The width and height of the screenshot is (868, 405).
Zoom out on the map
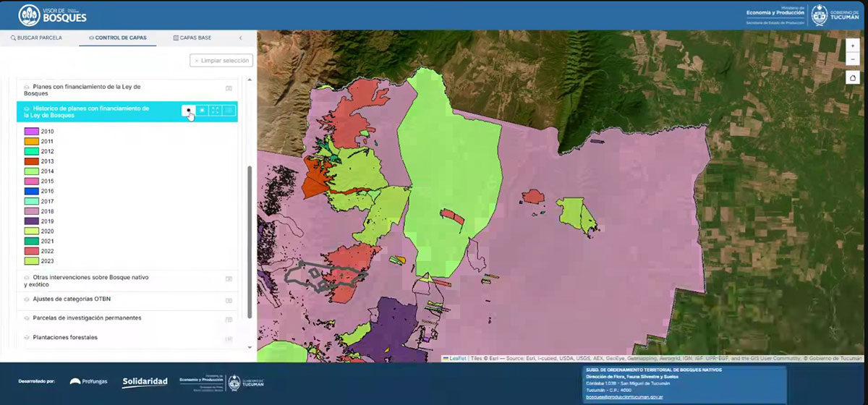[x=854, y=59]
